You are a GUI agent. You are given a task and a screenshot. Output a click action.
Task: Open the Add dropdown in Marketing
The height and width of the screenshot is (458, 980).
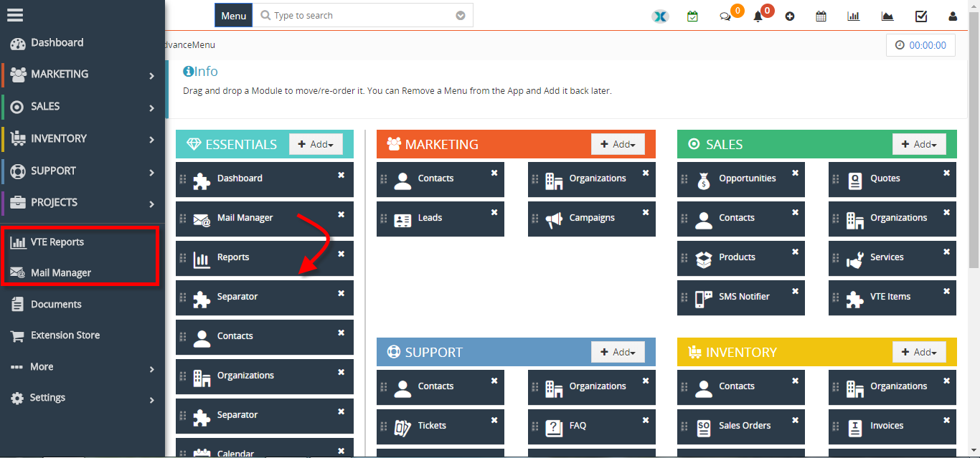pyautogui.click(x=618, y=144)
